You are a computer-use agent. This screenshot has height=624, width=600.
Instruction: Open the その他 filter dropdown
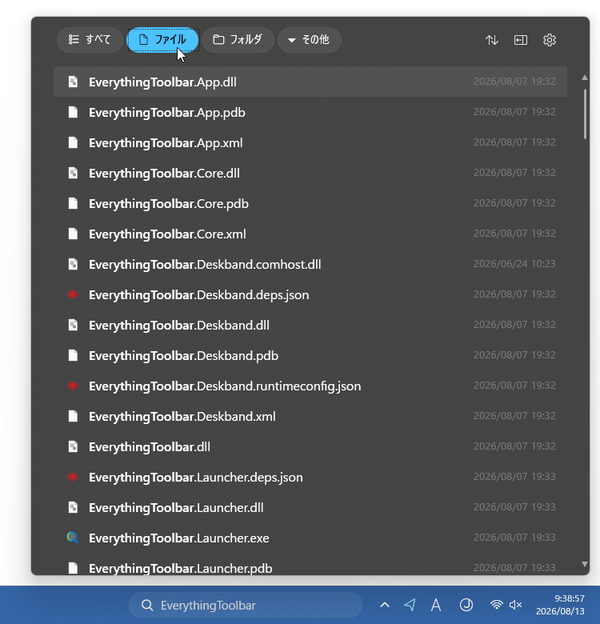point(309,40)
